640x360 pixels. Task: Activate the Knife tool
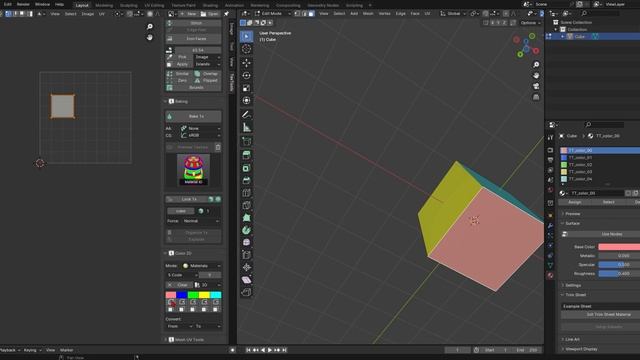pos(246,205)
